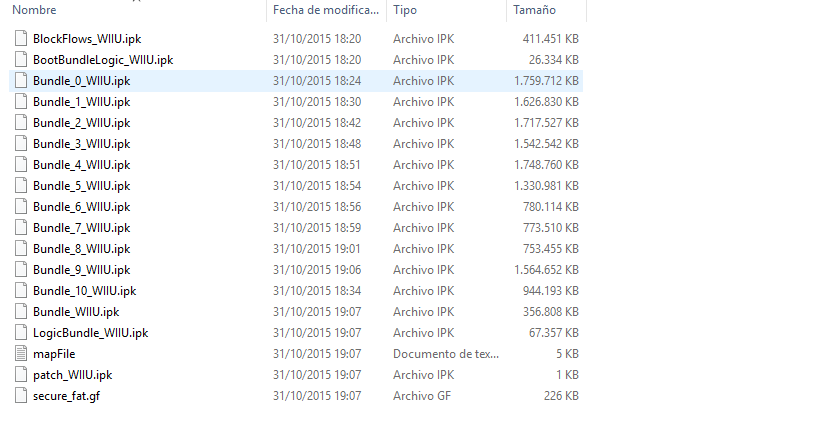
Task: Select the Bundle_7_WIIU.ipk file name
Action: [81, 228]
